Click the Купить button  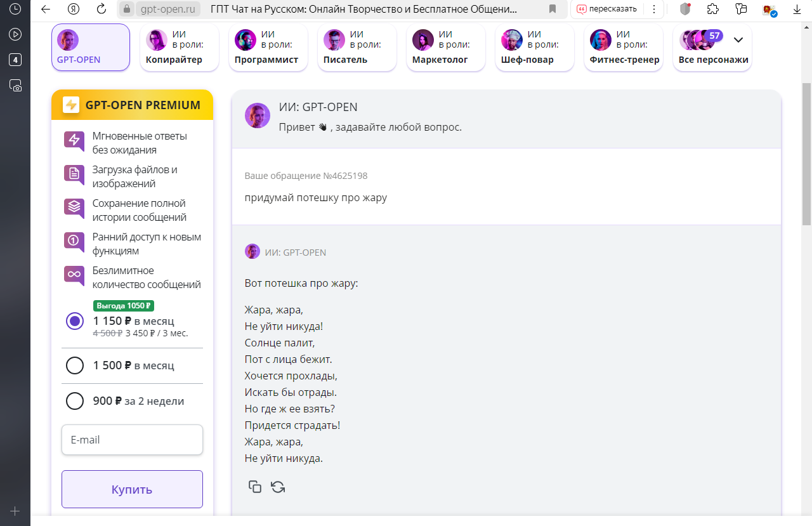click(x=132, y=489)
